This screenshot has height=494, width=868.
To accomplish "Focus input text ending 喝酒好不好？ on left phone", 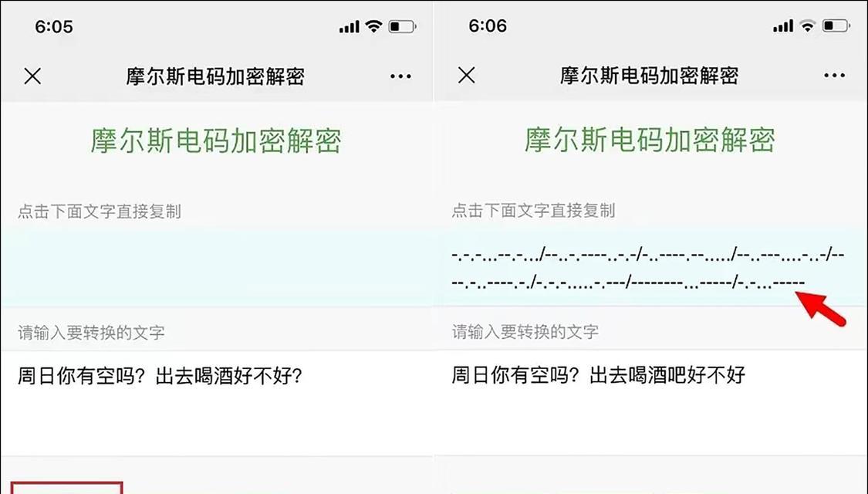I will pos(160,376).
